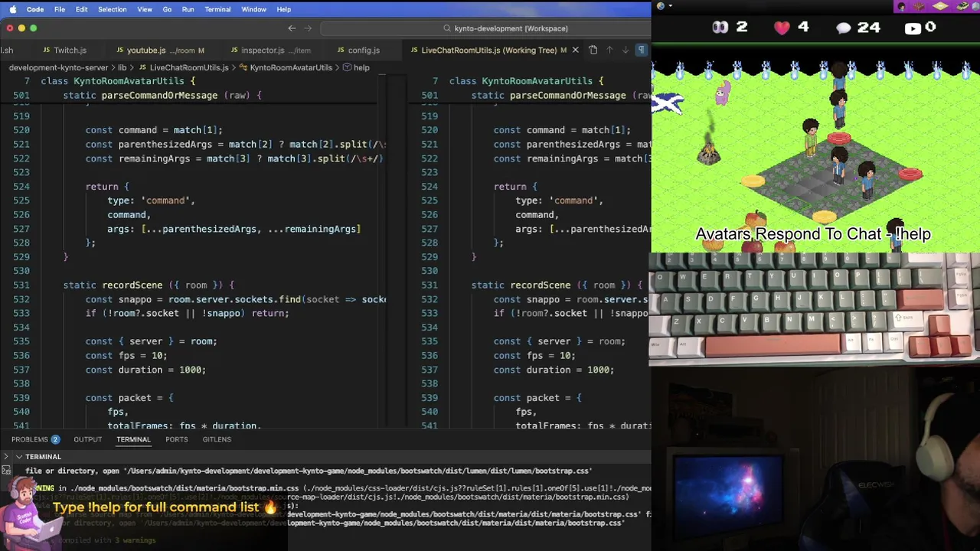Click the problems count badge 2
This screenshot has width=980, height=551.
[x=55, y=439]
